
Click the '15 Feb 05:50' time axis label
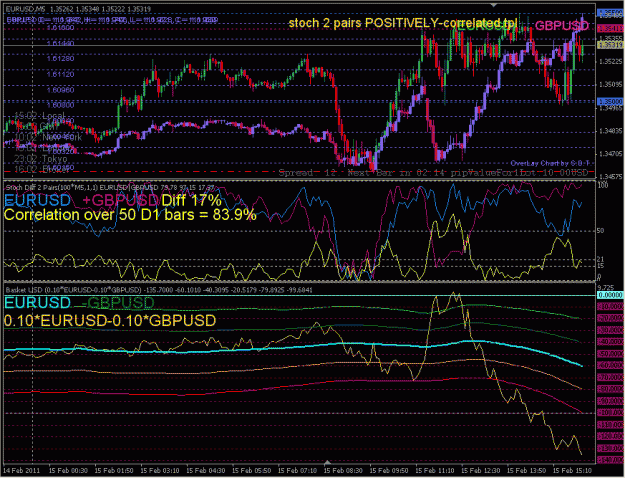tap(250, 470)
